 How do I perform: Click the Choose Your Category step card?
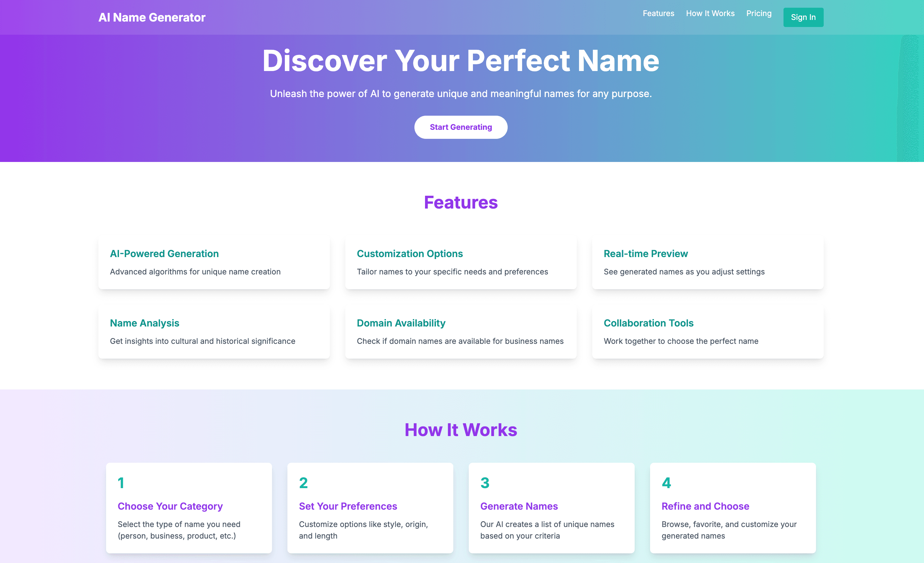[x=189, y=508]
